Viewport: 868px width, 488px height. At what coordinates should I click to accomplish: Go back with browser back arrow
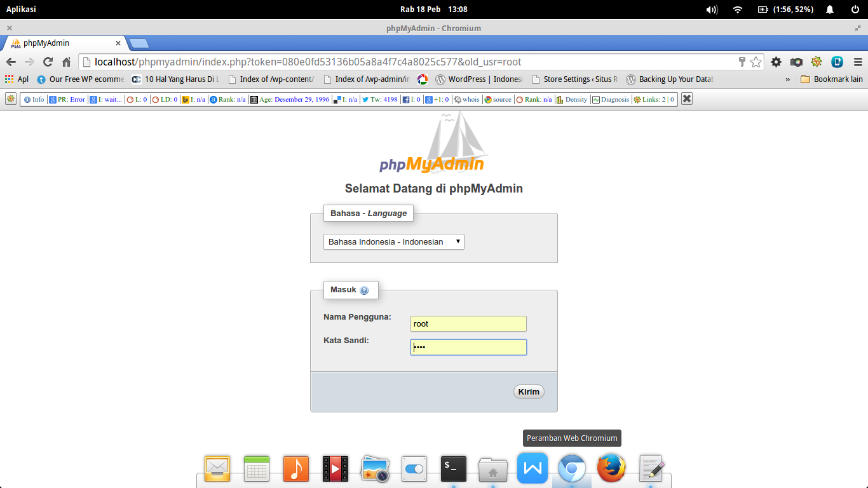(11, 62)
